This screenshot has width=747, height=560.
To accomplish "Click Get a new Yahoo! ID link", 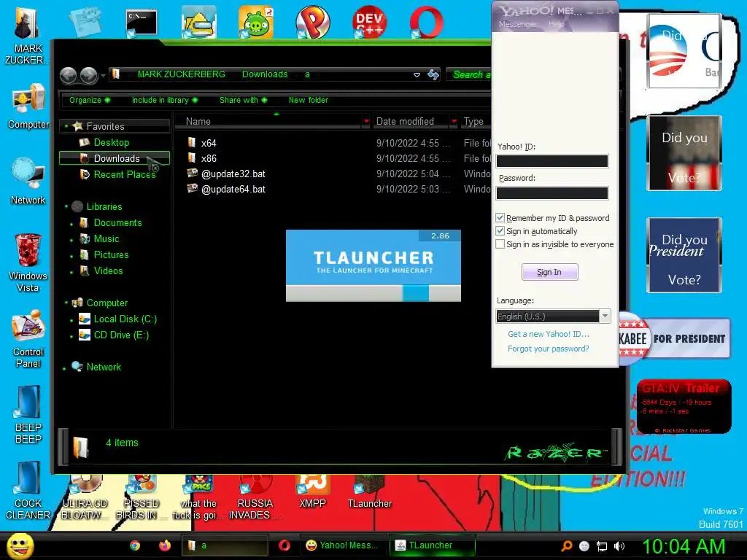I will pos(549,334).
